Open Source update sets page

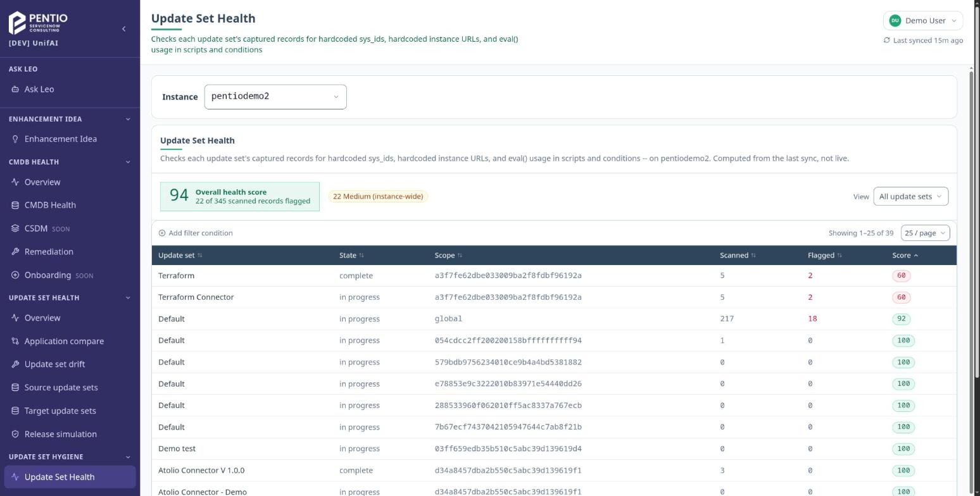click(x=70, y=388)
